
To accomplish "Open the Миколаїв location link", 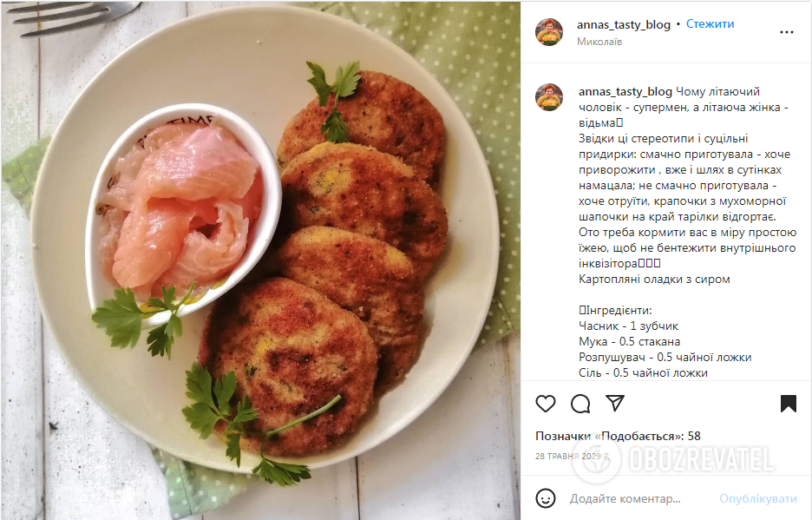I will coord(599,42).
